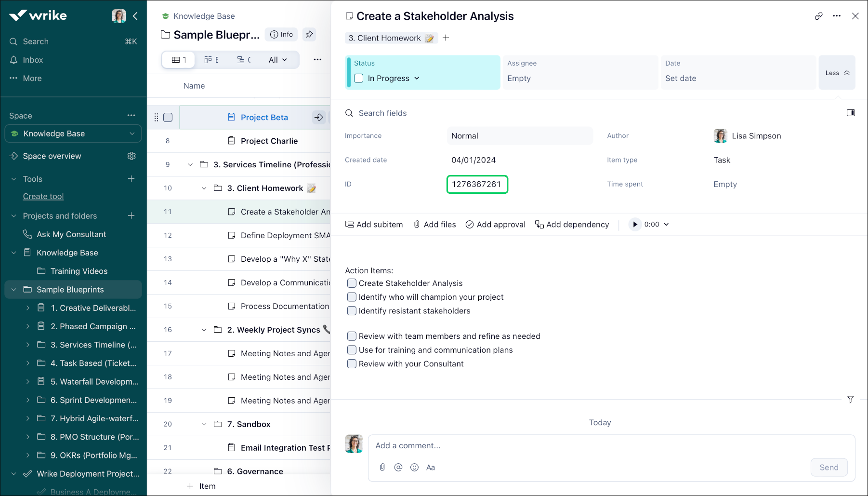Viewport: 868px width, 496px height.
Task: Check 'Identify resistant stakeholders' action item
Action: (x=352, y=311)
